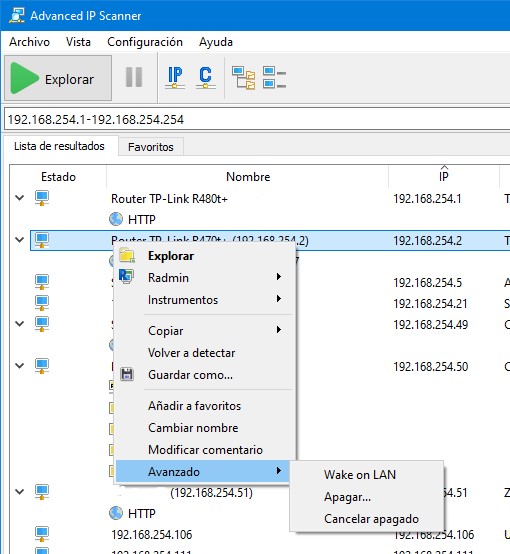Click the collapse all list toolbar icon
The width and height of the screenshot is (510, 554).
274,77
